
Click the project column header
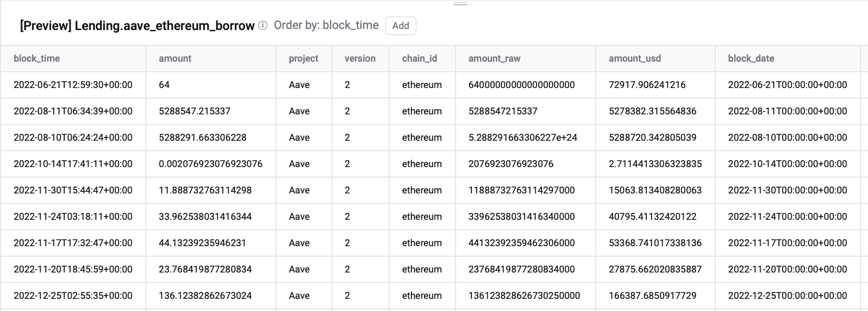[303, 59]
